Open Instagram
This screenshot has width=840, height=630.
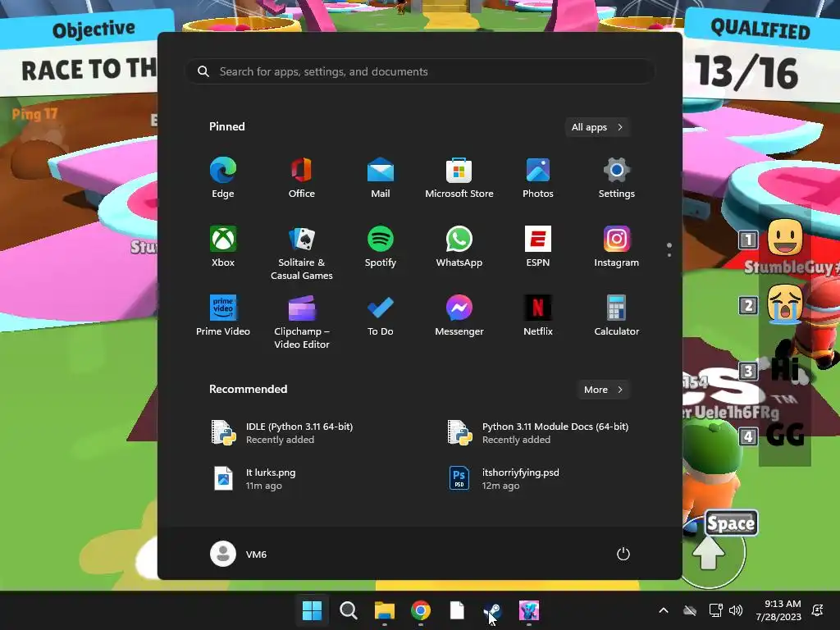pyautogui.click(x=617, y=247)
